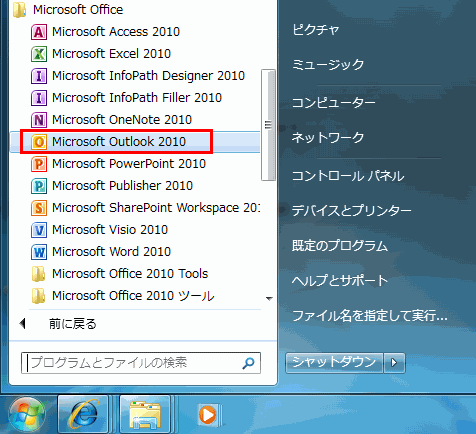Click the シャットダウン button
The image size is (476, 434).
pos(334,363)
